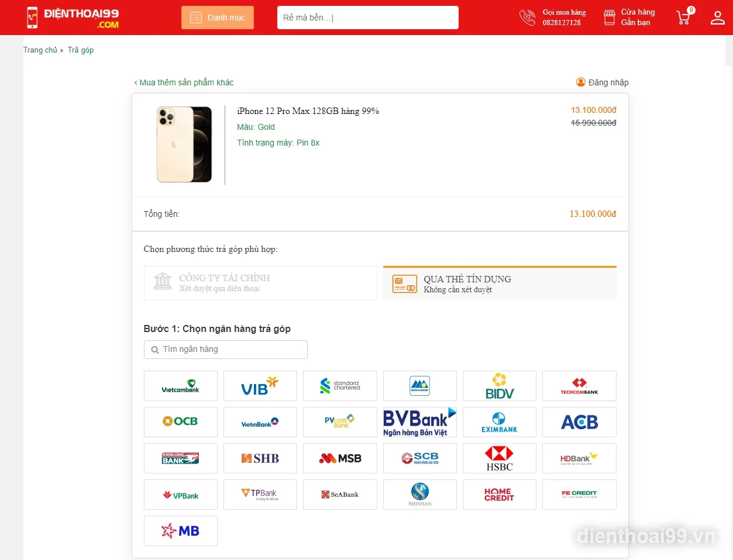This screenshot has width=733, height=560.
Task: Open the Danh mục menu button
Action: pyautogui.click(x=218, y=18)
